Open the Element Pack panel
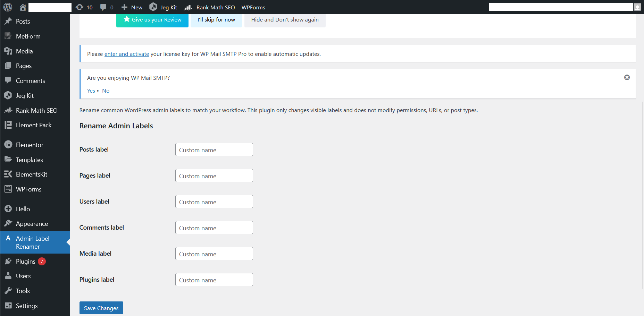Image resolution: width=644 pixels, height=316 pixels. click(x=34, y=125)
